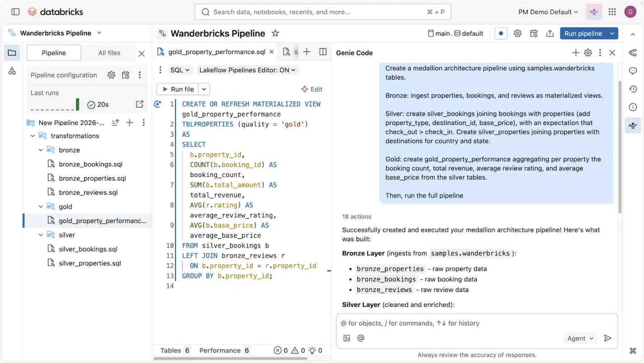Open version history with the clock icon
This screenshot has height=363, width=644.
(632, 89)
